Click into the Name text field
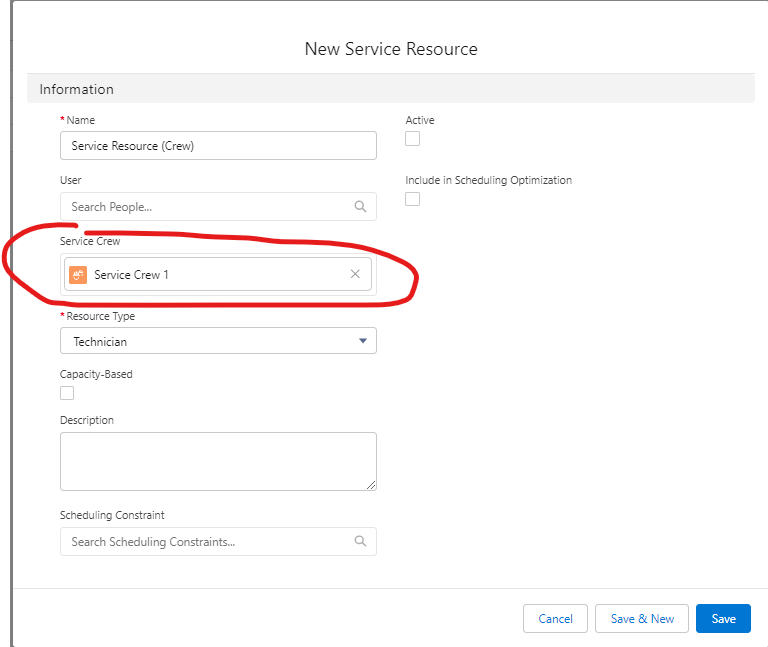 pos(218,146)
